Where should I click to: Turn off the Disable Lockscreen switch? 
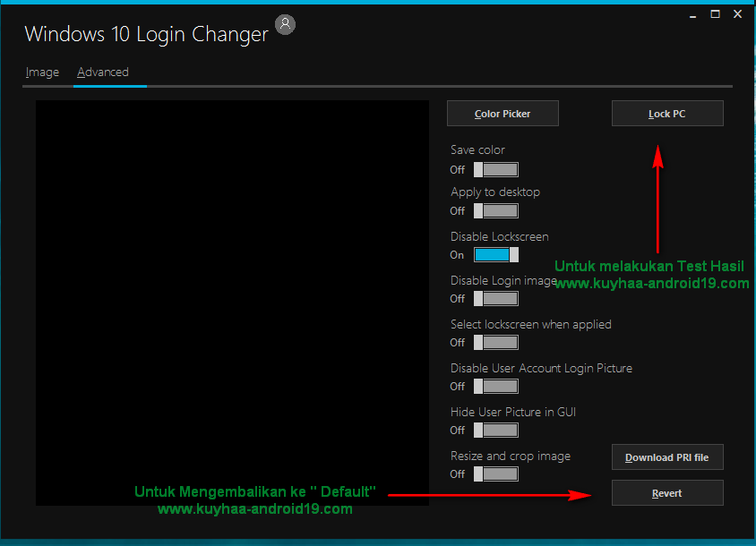point(496,255)
